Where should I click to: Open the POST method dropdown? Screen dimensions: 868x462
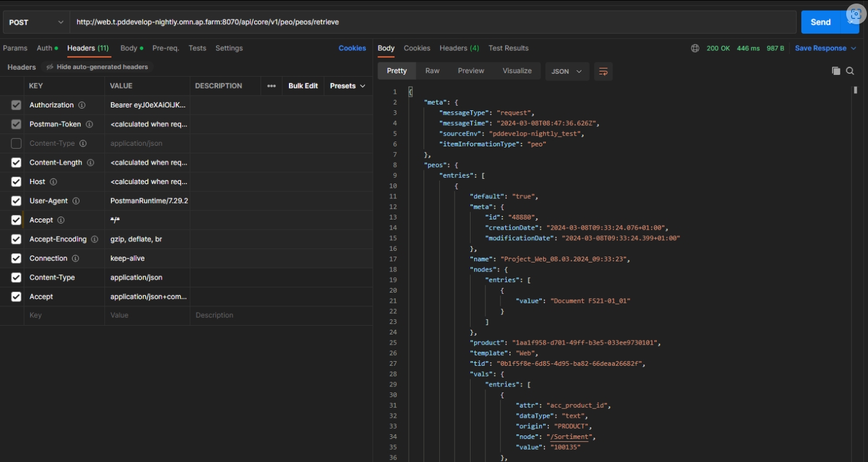pos(36,22)
